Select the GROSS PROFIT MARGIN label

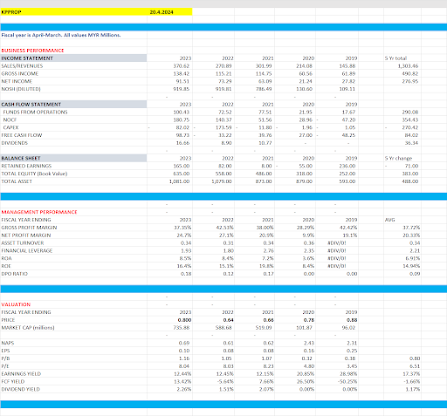point(29,227)
